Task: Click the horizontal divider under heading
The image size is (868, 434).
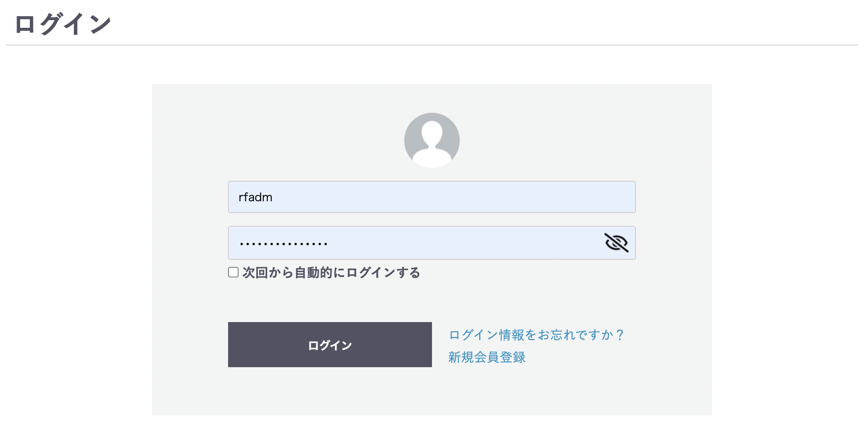Action: (x=432, y=45)
